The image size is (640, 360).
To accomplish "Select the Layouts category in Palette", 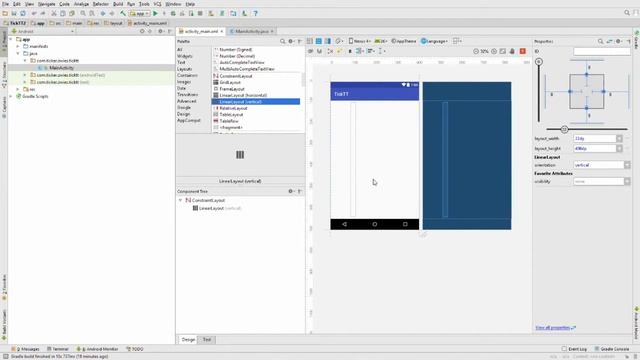I will click(184, 69).
